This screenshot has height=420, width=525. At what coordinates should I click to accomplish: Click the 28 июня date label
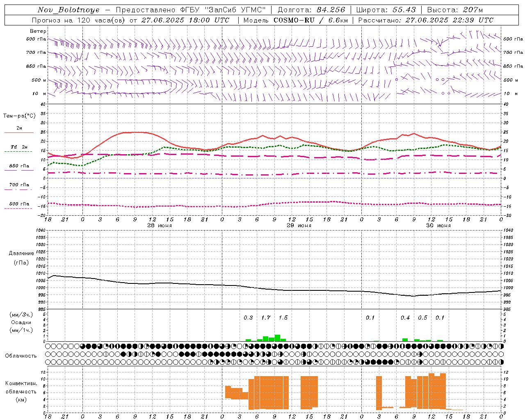160,226
